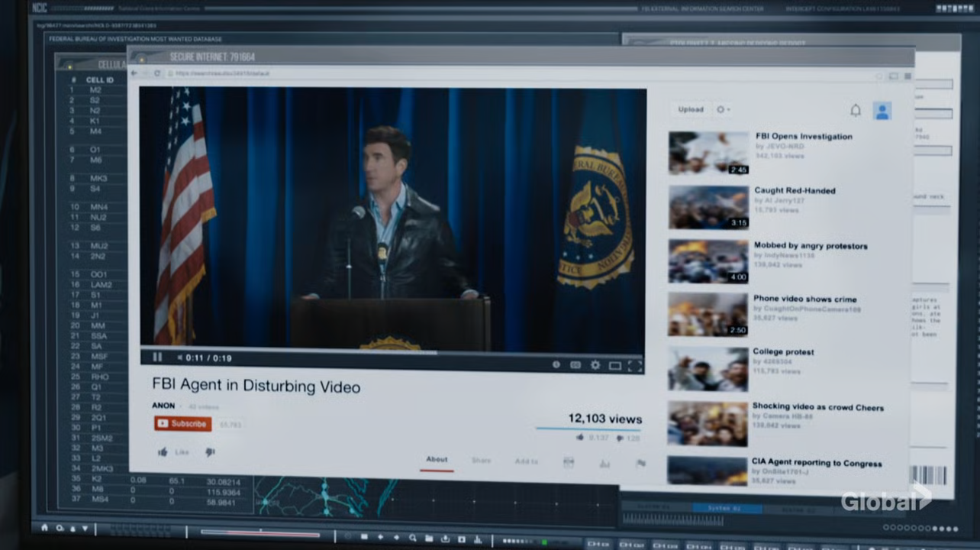Enter fullscreen mode in video player

tap(634, 367)
